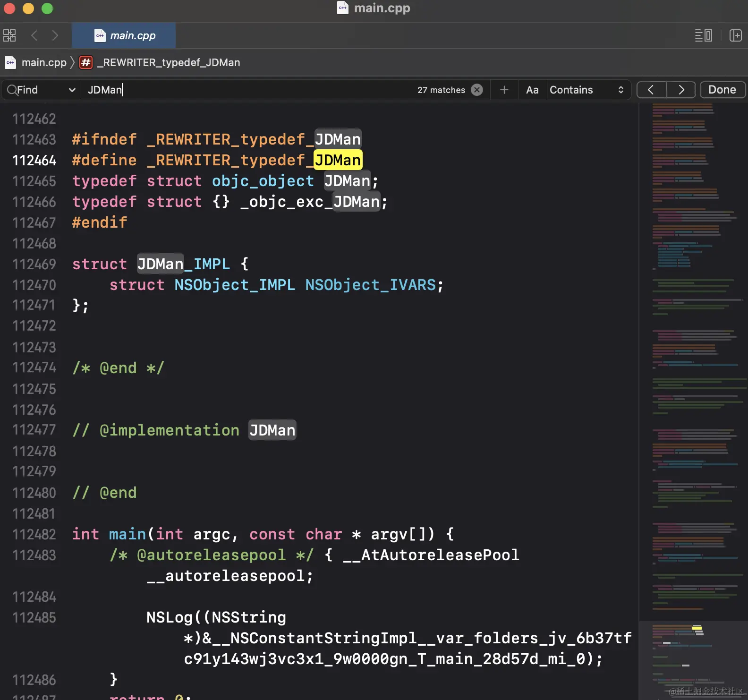The height and width of the screenshot is (700, 748).
Task: Click line number 112464 in the gutter
Action: pyautogui.click(x=34, y=161)
